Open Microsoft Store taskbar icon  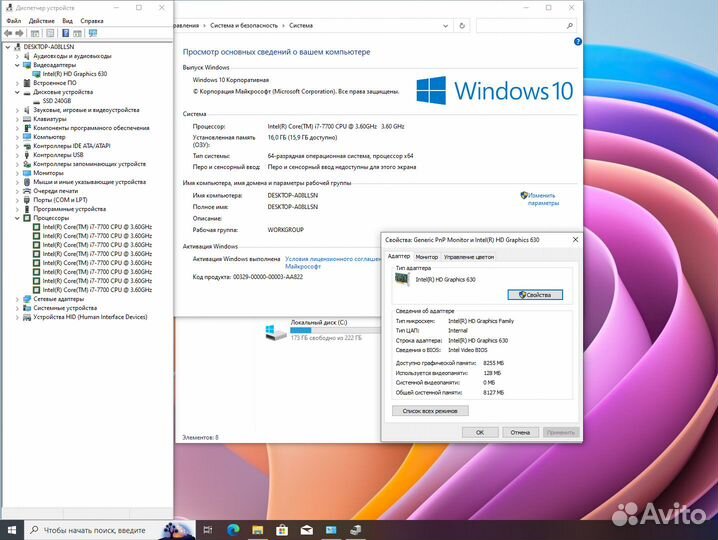tap(282, 530)
